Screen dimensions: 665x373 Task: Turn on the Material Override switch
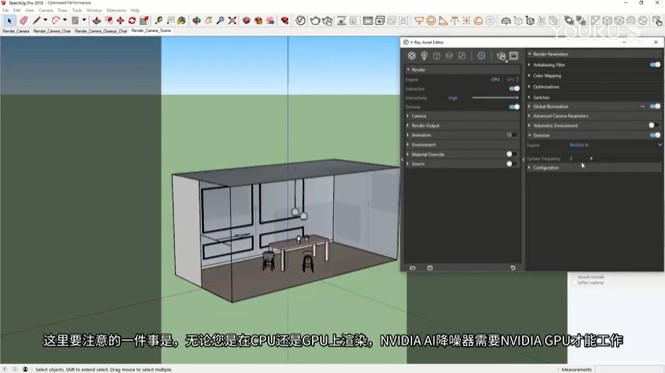[x=511, y=154]
